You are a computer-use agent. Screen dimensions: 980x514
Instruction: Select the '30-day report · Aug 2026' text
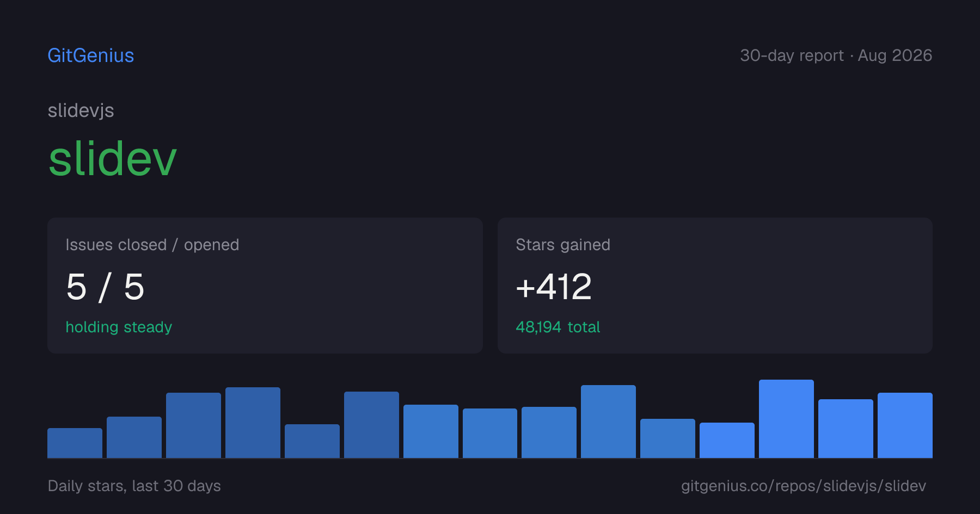pos(836,55)
